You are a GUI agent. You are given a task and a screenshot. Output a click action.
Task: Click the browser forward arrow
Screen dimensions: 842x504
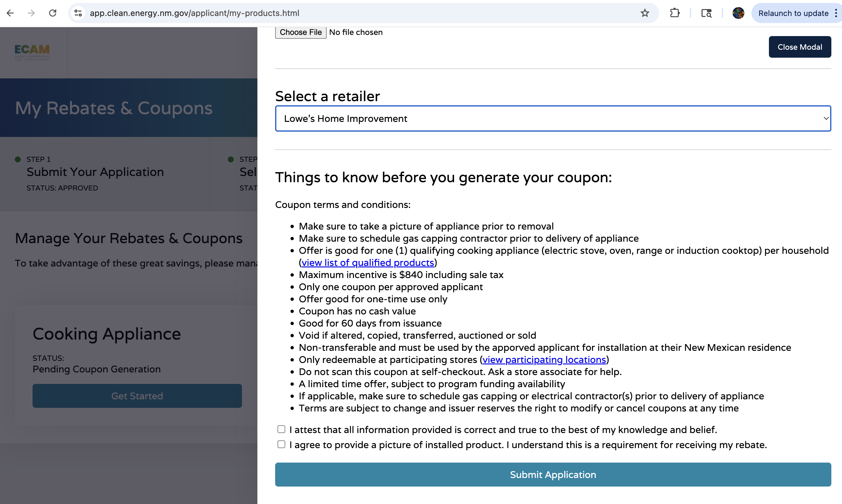click(x=31, y=13)
